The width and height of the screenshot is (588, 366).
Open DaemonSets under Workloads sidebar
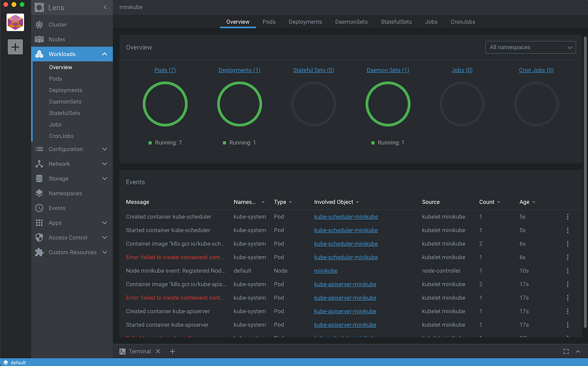[x=65, y=102]
